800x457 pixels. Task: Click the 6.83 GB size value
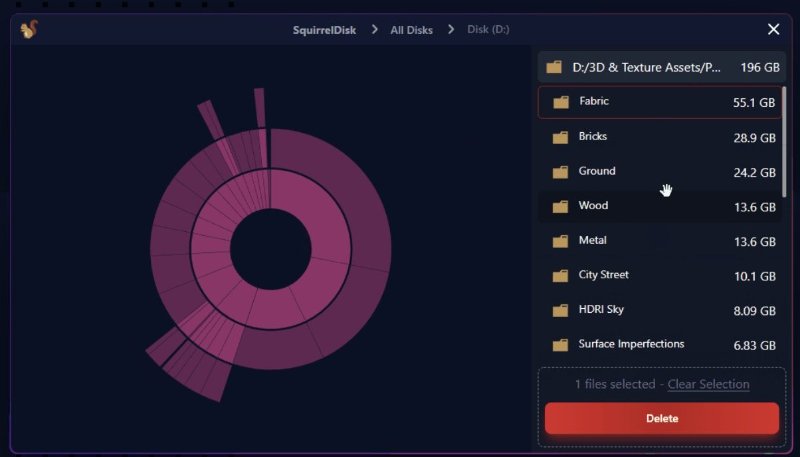755,345
